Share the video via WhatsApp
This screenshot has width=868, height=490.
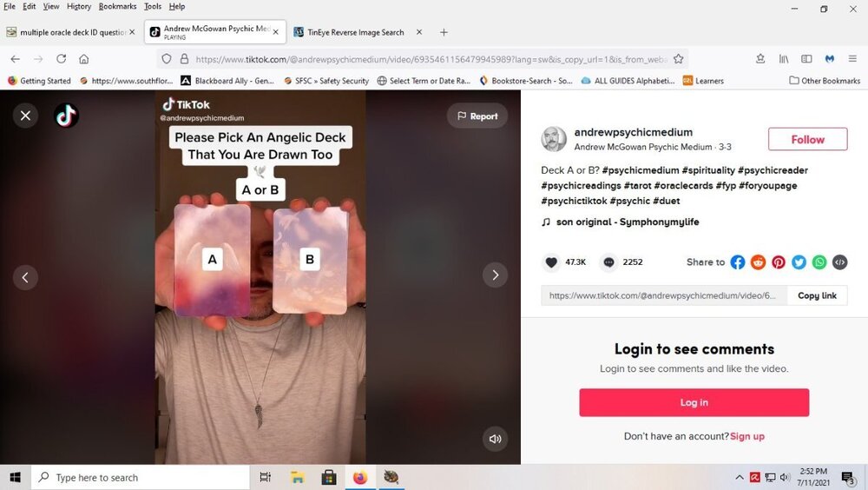[x=819, y=262]
